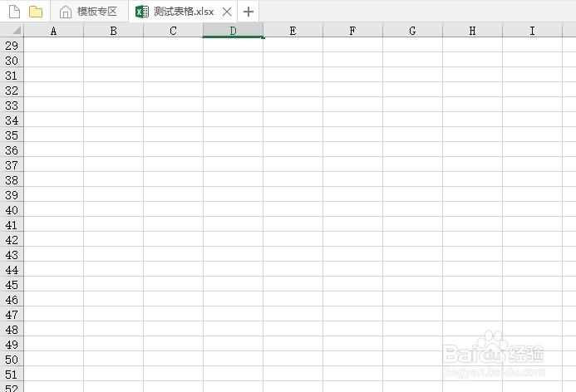Select column A header

tap(54, 31)
